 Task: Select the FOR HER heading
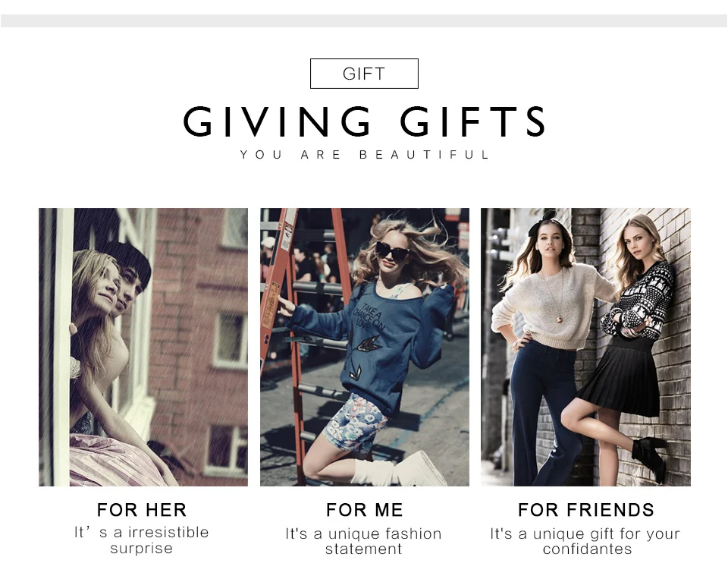point(142,510)
